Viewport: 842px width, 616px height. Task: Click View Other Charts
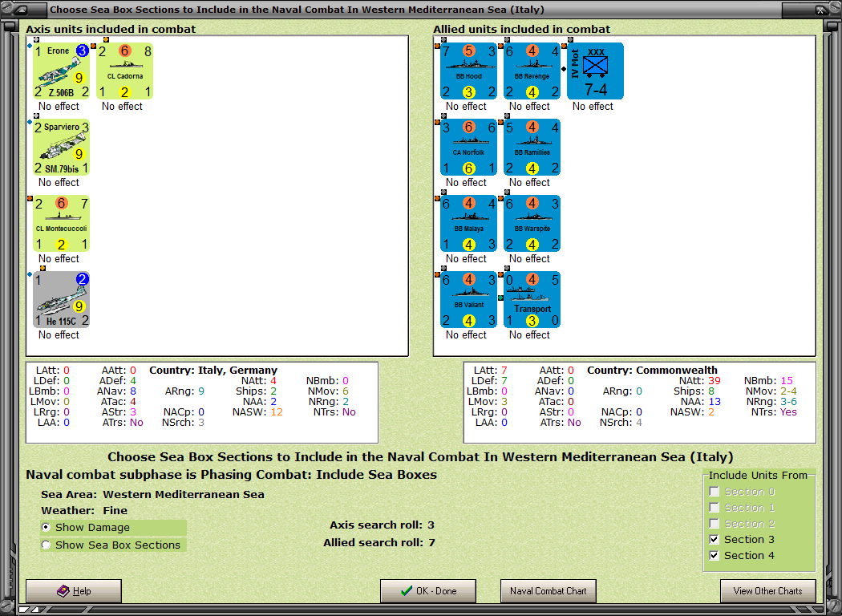768,591
